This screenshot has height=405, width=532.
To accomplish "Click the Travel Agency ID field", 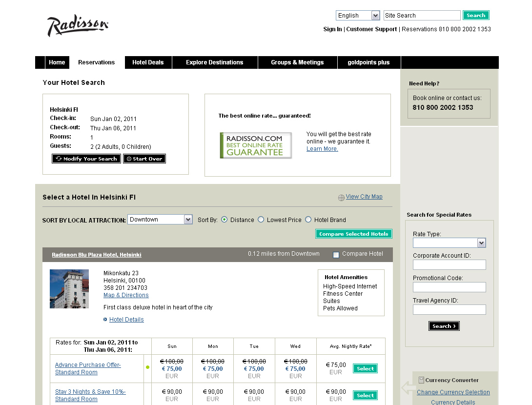I will (x=449, y=310).
